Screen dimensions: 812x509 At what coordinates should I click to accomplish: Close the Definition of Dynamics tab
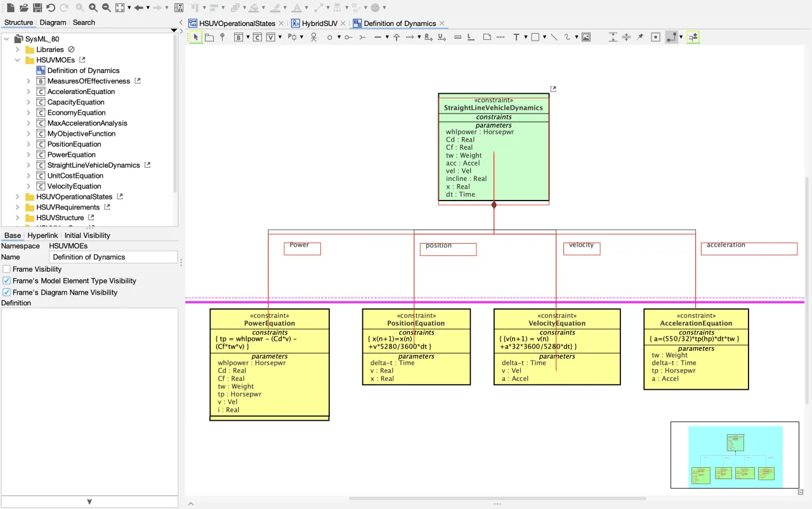(x=442, y=23)
